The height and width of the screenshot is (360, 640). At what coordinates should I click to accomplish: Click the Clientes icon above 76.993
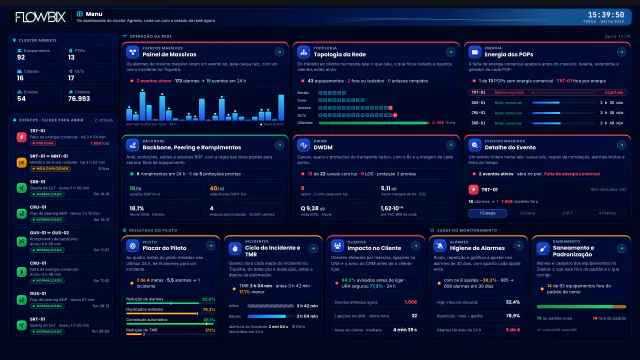[70, 92]
